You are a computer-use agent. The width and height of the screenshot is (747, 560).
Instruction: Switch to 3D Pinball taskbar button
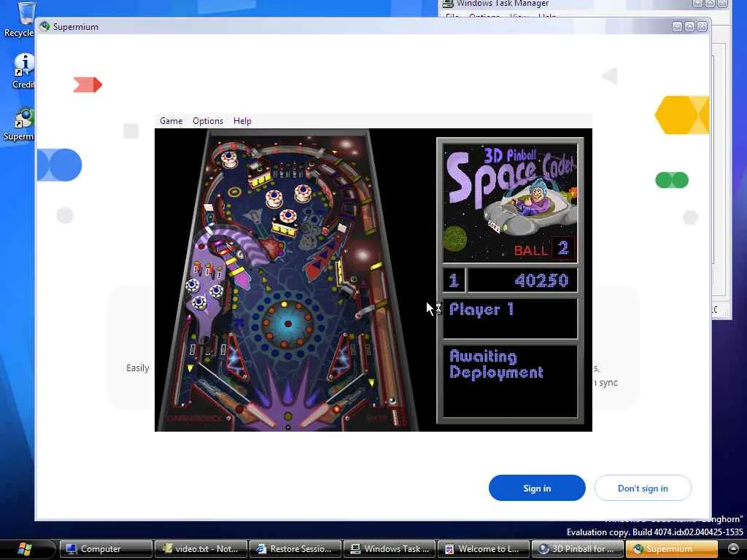(578, 549)
